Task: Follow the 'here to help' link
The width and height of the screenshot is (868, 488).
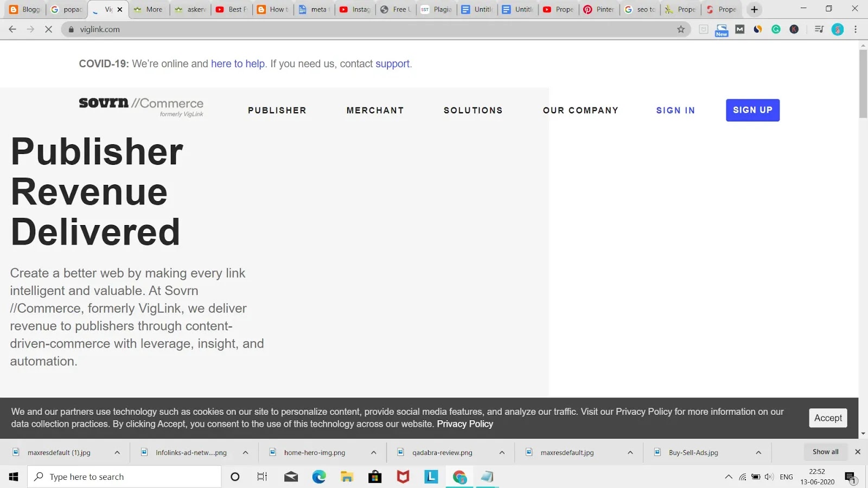Action: pos(238,63)
